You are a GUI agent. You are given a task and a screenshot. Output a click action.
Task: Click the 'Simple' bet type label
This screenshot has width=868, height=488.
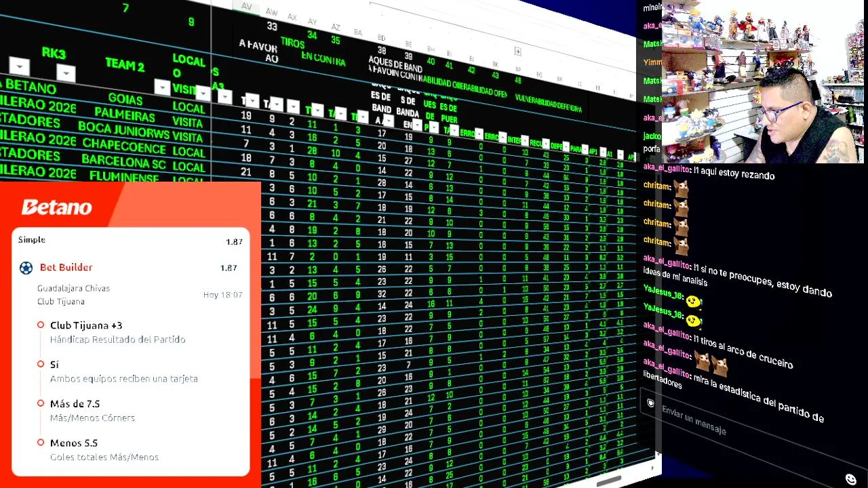(x=32, y=240)
